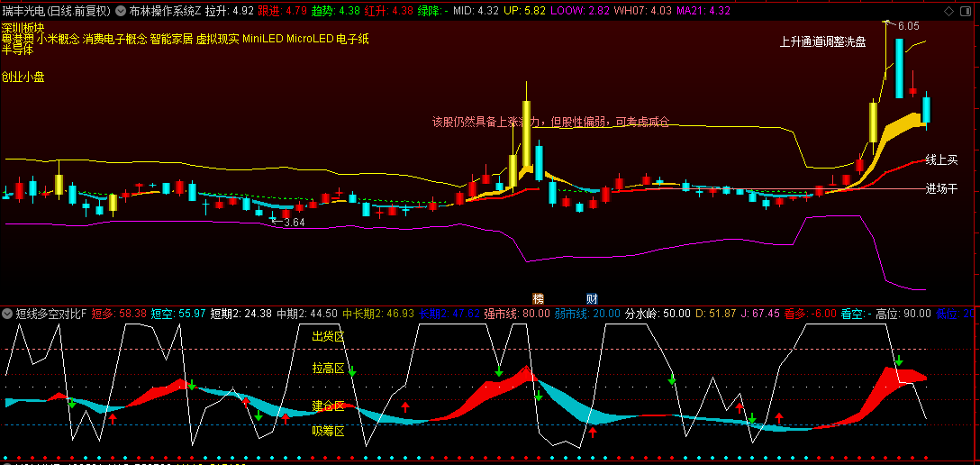The height and width of the screenshot is (465, 980).
Task: Click the 吸筹区 zone label
Action: click(x=328, y=430)
